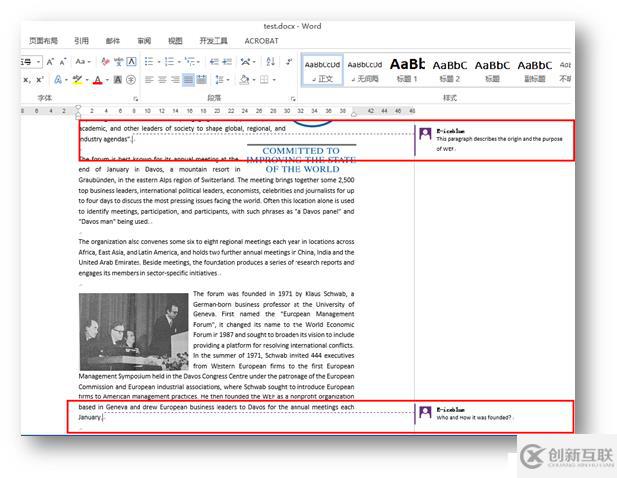
Task: Open the 页面布局 tab
Action: pos(43,41)
